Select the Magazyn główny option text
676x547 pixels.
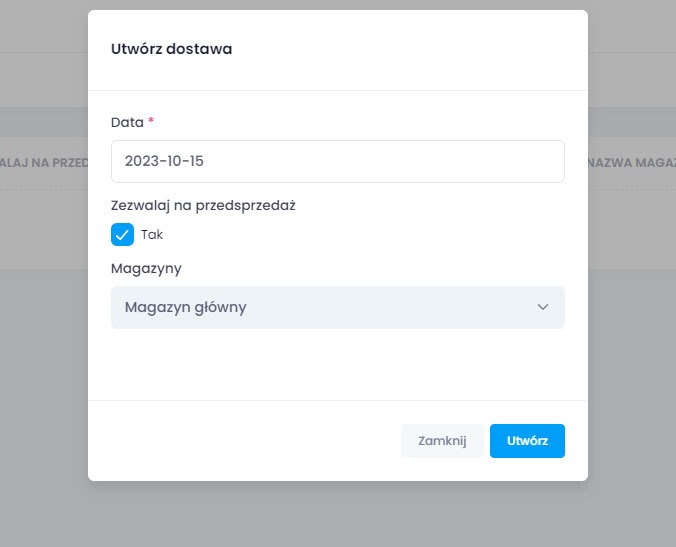tap(185, 307)
